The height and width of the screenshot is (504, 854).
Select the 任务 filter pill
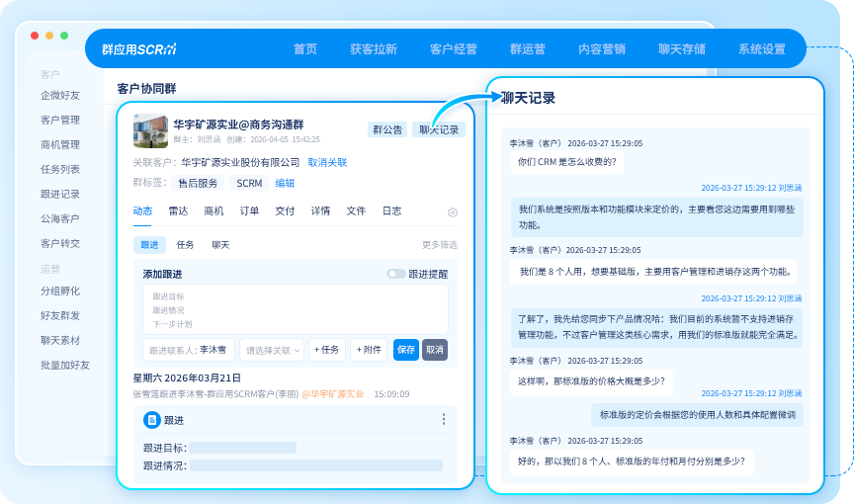pyautogui.click(x=185, y=245)
